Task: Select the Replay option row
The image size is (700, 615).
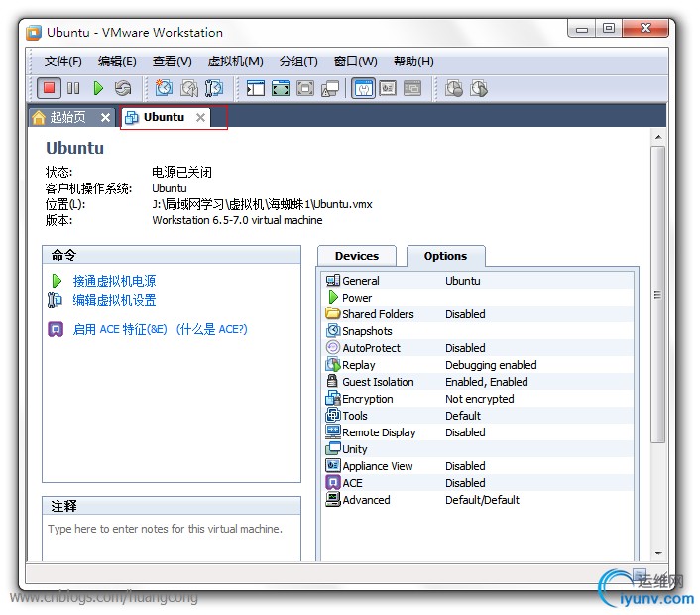Action: 477,365
